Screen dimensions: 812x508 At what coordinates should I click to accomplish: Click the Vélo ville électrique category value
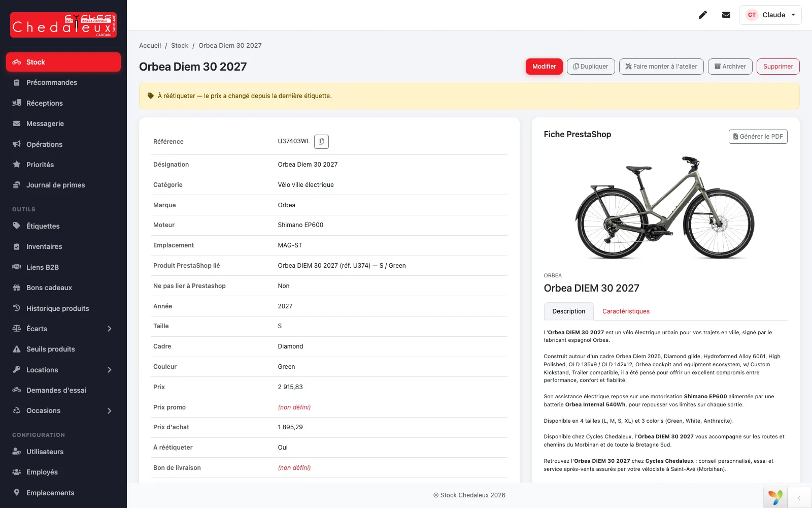306,185
